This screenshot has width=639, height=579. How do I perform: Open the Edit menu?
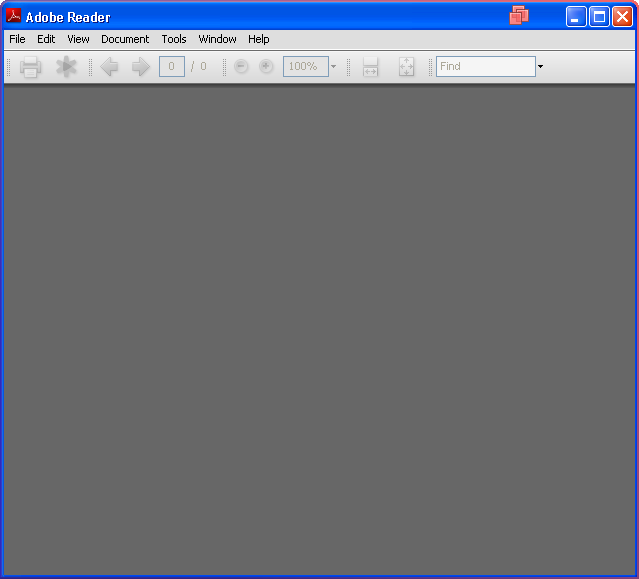(x=46, y=39)
